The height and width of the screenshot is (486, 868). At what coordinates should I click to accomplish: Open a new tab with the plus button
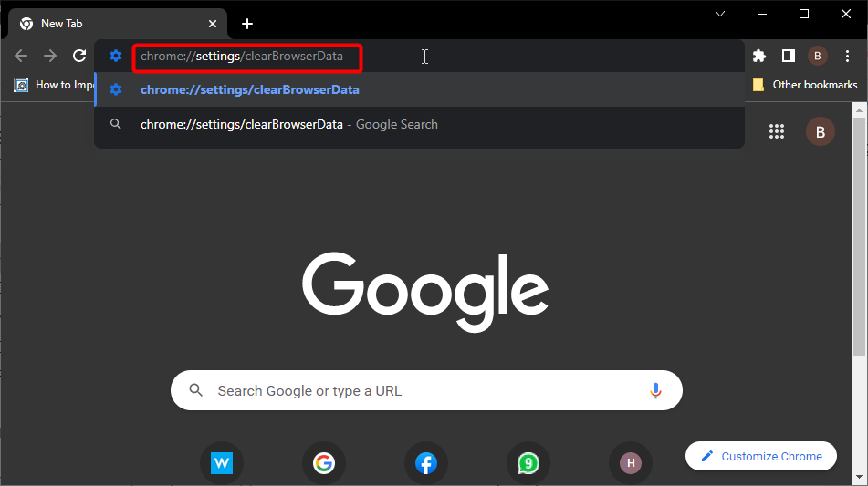click(247, 24)
